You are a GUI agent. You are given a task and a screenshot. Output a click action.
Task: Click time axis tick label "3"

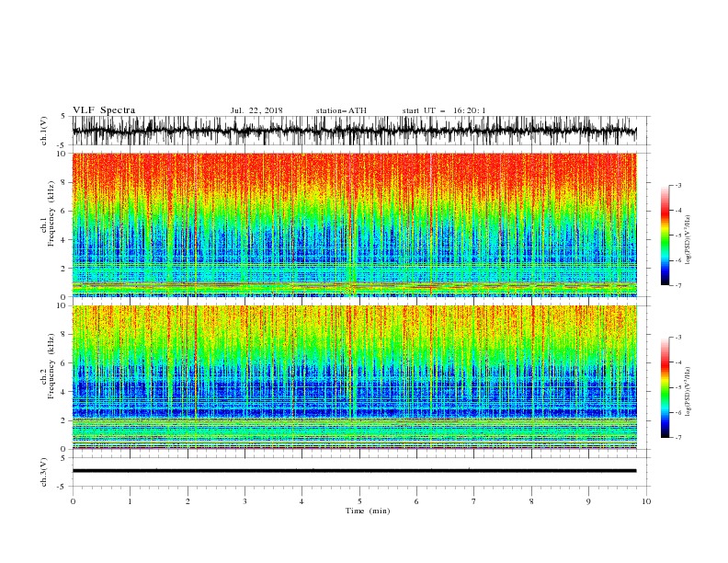[245, 501]
